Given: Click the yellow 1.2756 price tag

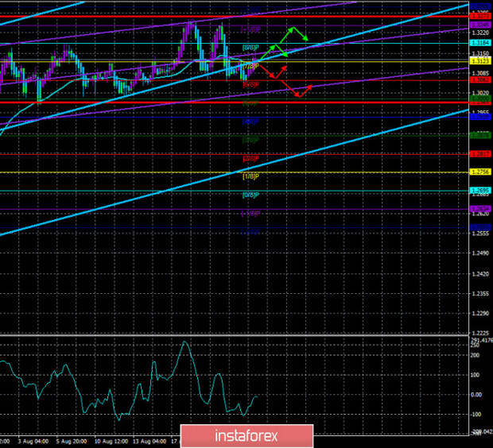Looking at the screenshot, I should point(480,172).
